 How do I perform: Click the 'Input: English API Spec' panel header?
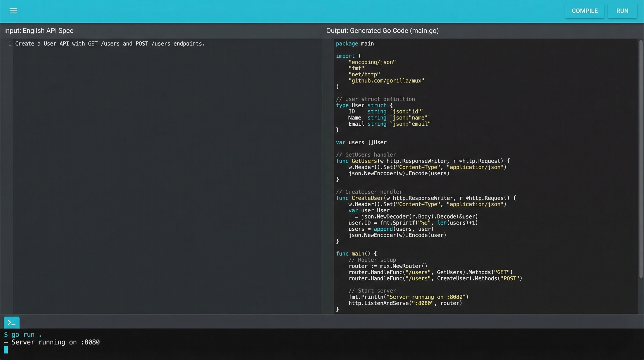[39, 30]
